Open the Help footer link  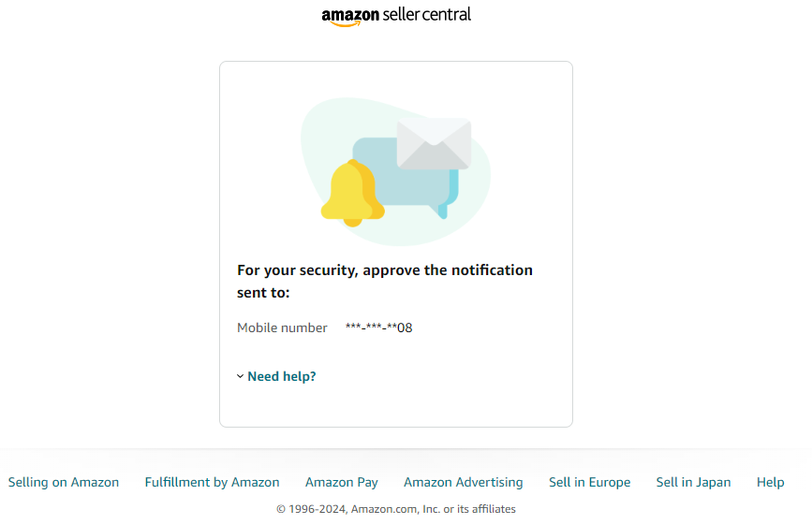pos(770,482)
